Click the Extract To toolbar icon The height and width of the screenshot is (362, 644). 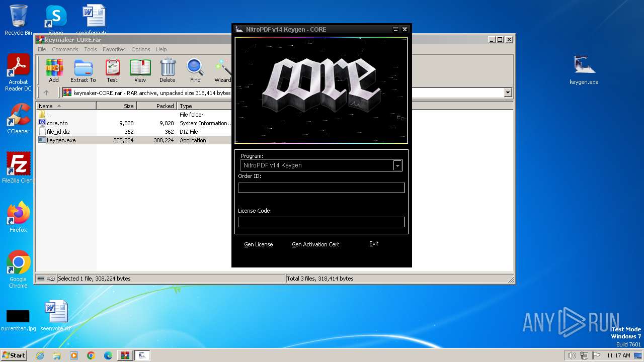click(x=83, y=70)
